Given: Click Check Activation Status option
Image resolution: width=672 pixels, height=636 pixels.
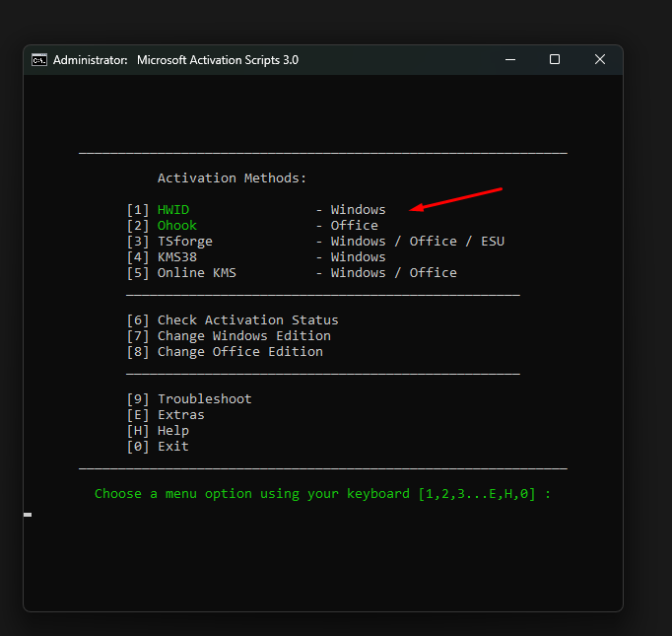Looking at the screenshot, I should tap(247, 320).
